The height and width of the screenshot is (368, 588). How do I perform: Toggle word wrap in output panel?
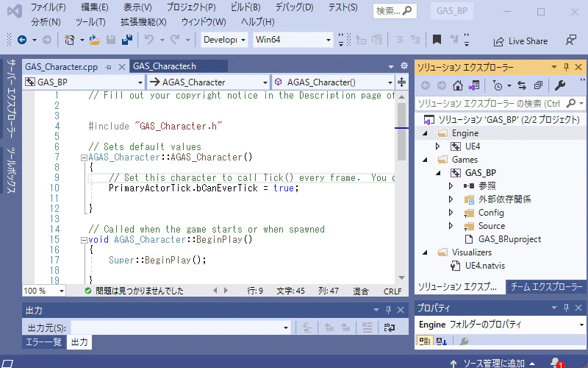(390, 328)
